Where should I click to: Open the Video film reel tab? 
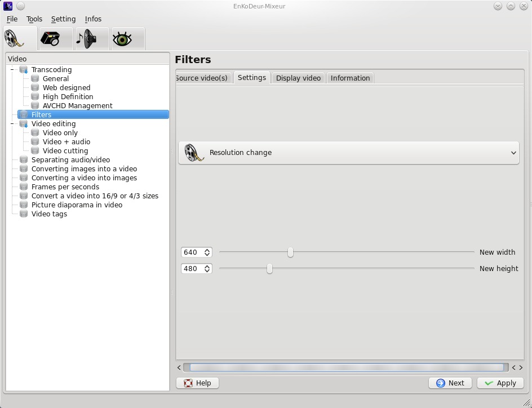20,38
